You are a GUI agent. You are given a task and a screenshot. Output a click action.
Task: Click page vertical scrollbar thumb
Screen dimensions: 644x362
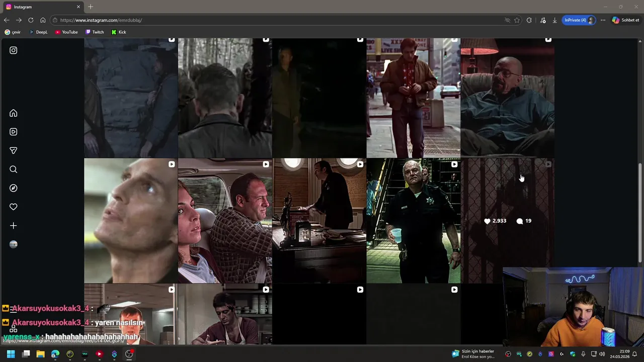tap(640, 212)
